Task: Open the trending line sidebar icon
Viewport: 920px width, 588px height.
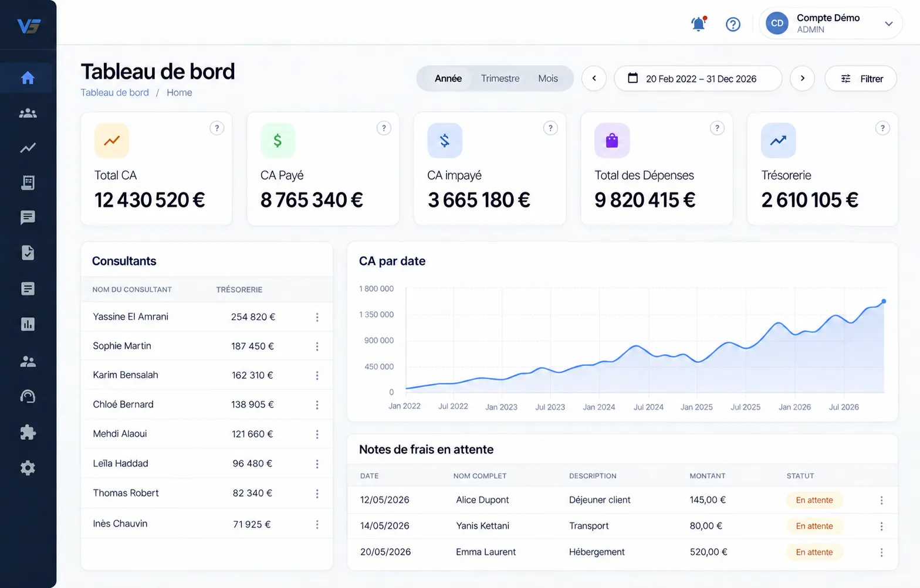Action: tap(28, 148)
